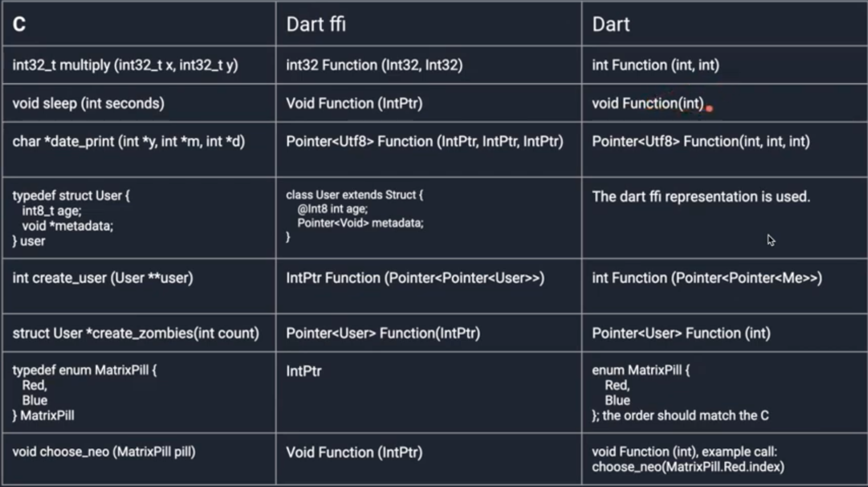
Task: Select the struct User *create_zombies cell
Action: click(136, 333)
